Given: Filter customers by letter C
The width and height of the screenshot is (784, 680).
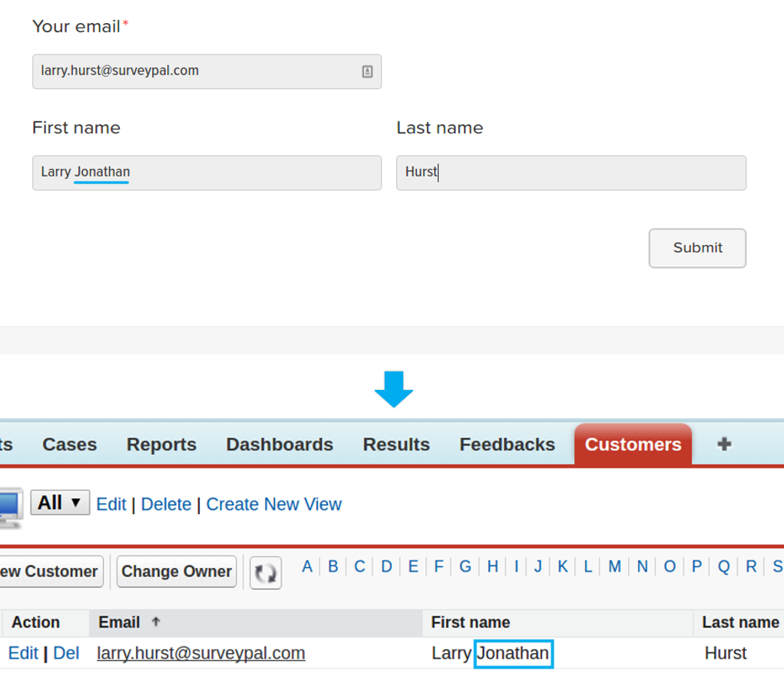Looking at the screenshot, I should pos(359,566).
